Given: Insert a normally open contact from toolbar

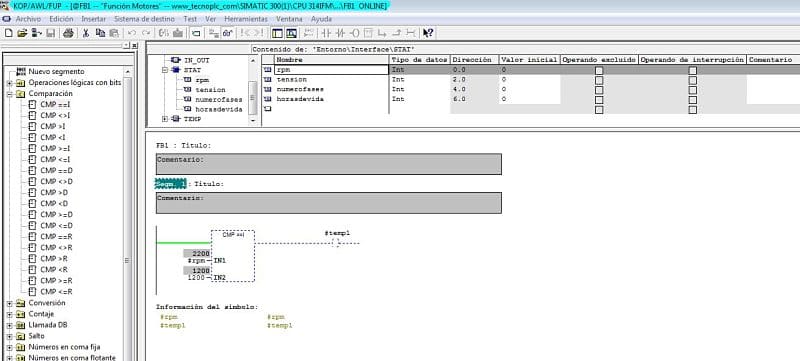Looking at the screenshot, I should 327,33.
